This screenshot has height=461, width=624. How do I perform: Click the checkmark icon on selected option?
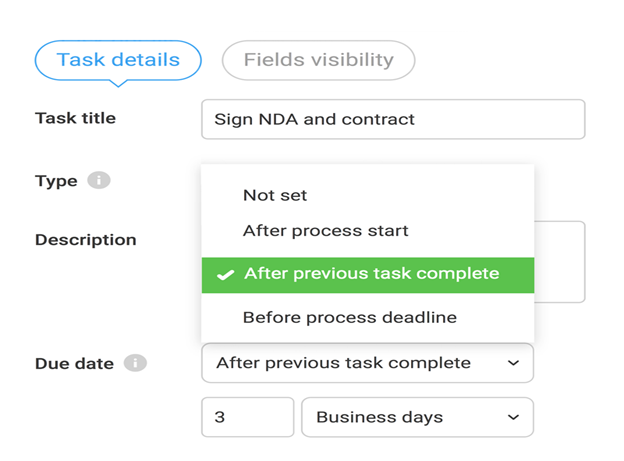pyautogui.click(x=226, y=274)
